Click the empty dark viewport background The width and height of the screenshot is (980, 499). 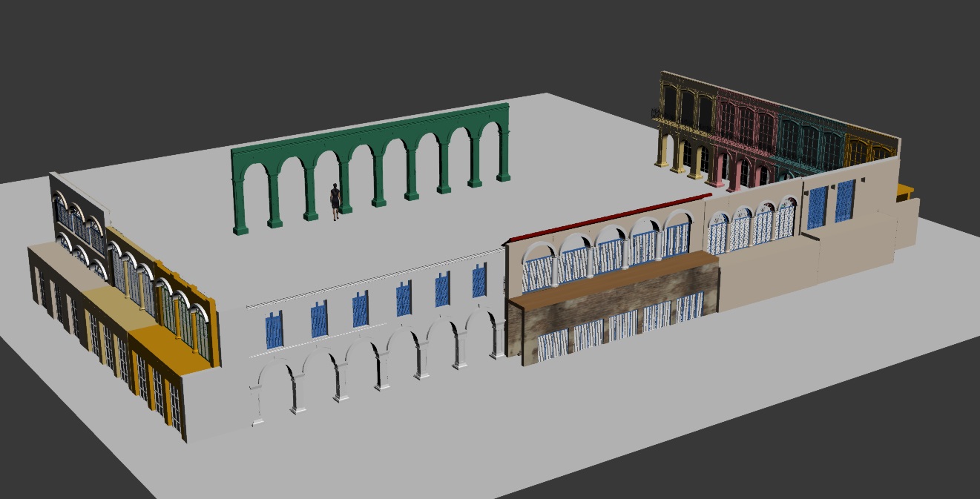pos(223,44)
